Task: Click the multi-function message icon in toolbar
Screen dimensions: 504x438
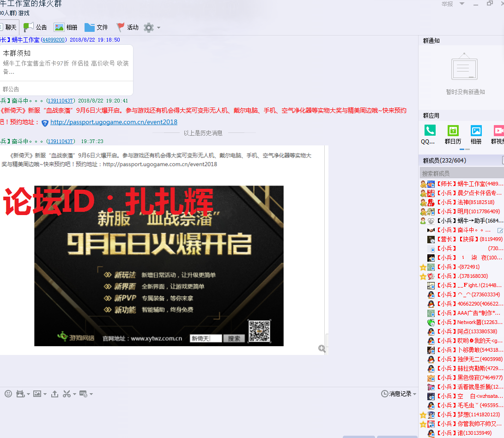Action: click(83, 394)
